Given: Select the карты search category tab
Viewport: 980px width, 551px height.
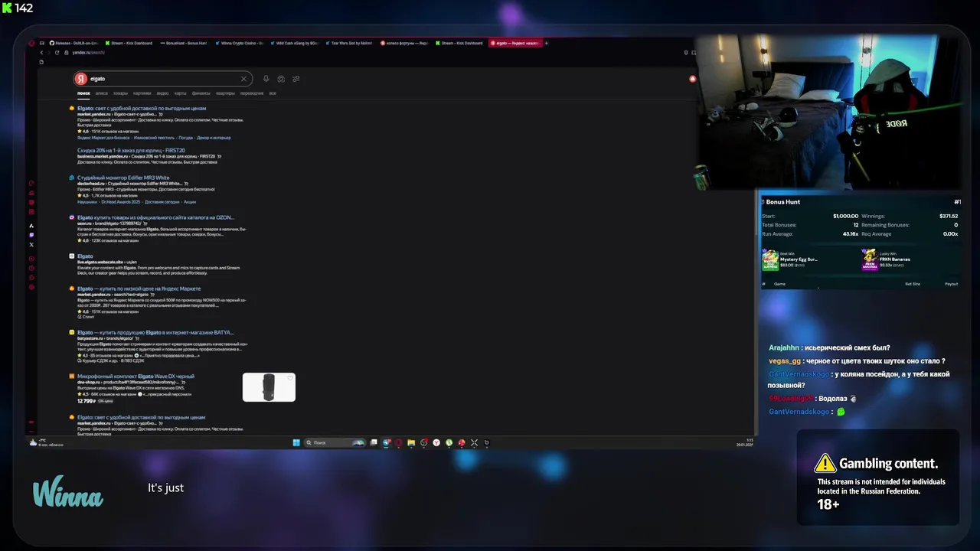Looking at the screenshot, I should pyautogui.click(x=181, y=93).
